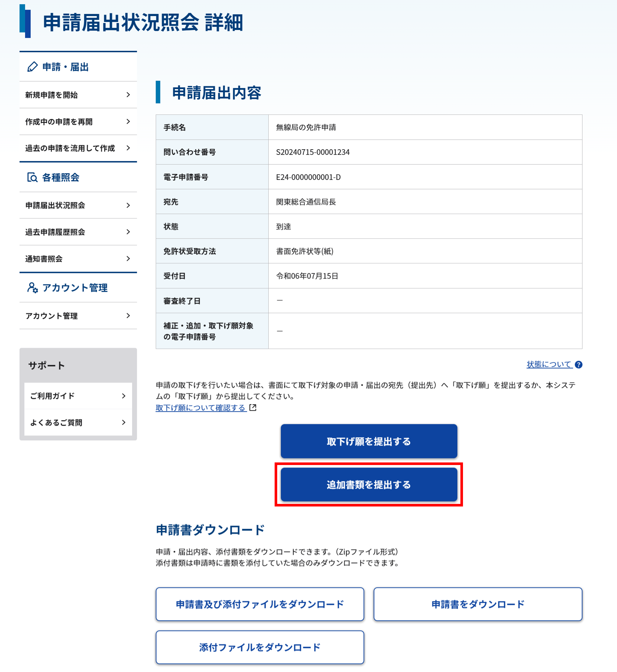Click 申請書及び添付ファイルをダウンロード button
The width and height of the screenshot is (617, 672).
pyautogui.click(x=260, y=604)
